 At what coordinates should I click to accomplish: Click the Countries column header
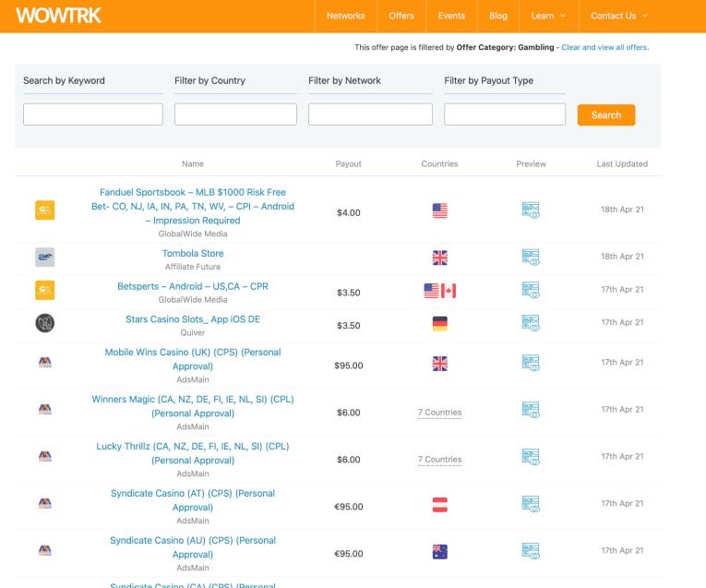pyautogui.click(x=439, y=164)
